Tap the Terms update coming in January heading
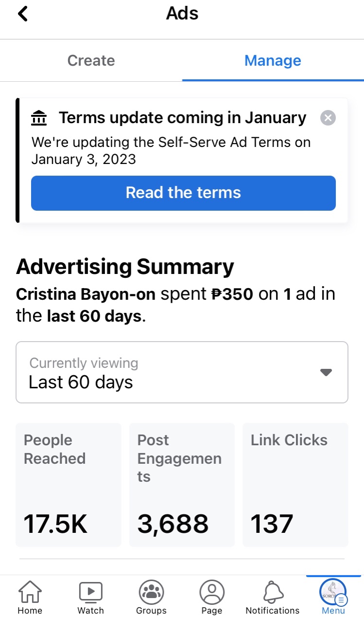Viewport: 364px width, 618px height. [x=182, y=118]
